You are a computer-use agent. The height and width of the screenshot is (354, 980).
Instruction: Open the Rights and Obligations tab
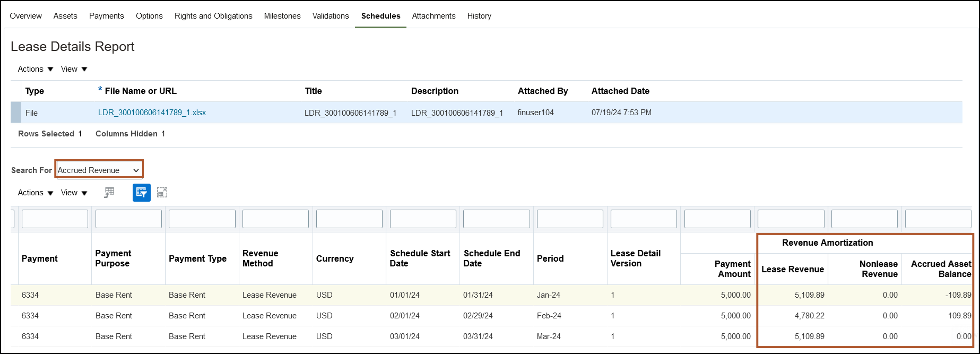coord(213,16)
